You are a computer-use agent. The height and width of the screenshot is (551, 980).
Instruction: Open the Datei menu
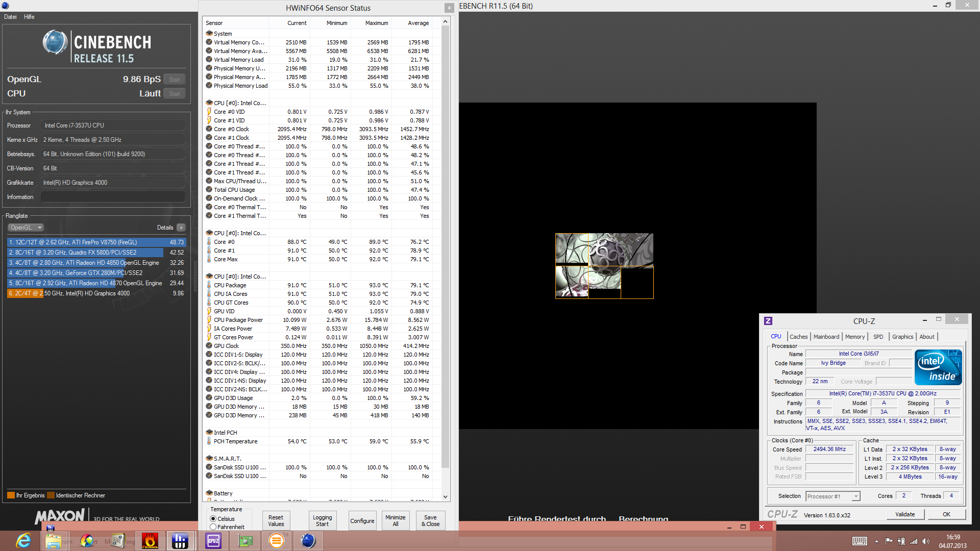10,17
